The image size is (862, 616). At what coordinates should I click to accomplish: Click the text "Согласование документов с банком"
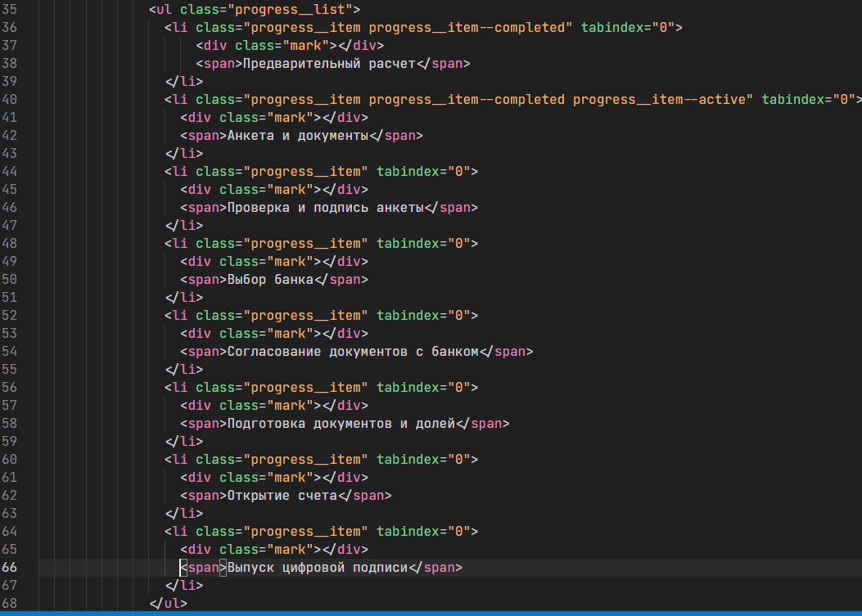click(x=352, y=352)
